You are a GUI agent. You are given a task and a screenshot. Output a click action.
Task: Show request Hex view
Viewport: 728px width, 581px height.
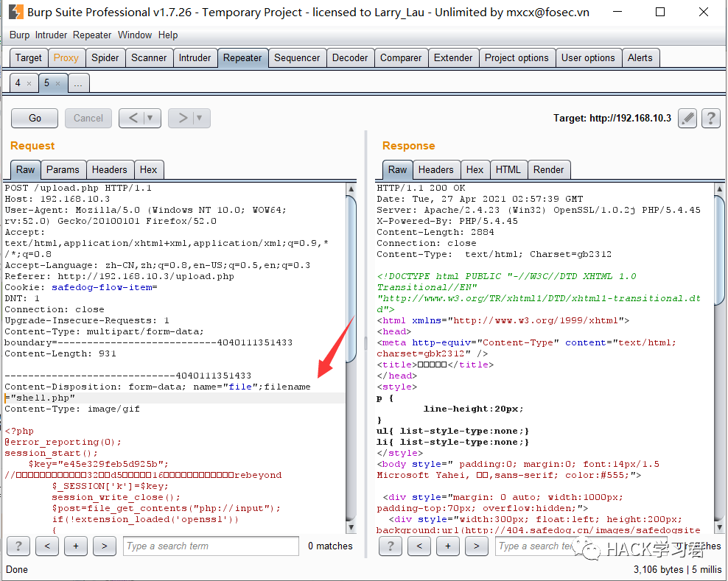coord(148,170)
